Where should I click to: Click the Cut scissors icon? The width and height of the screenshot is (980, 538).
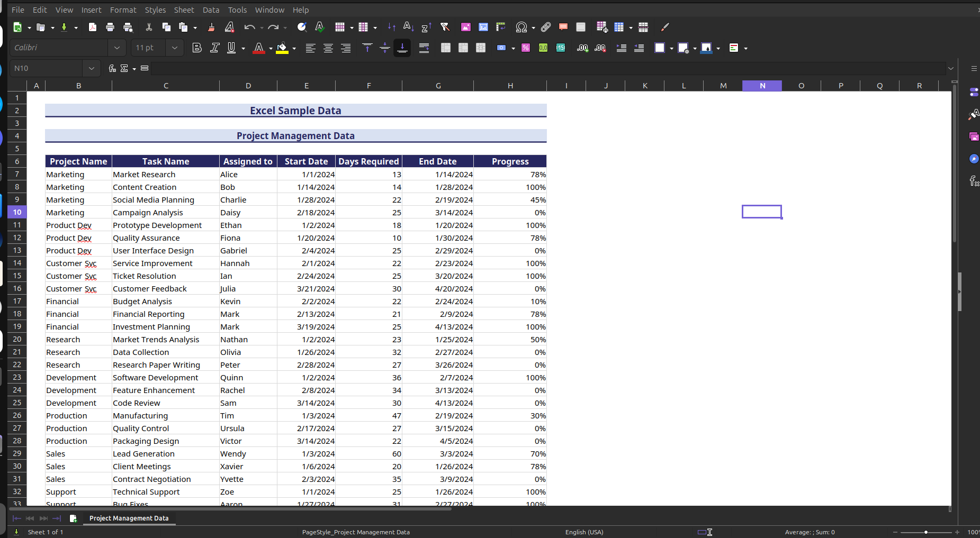click(149, 27)
